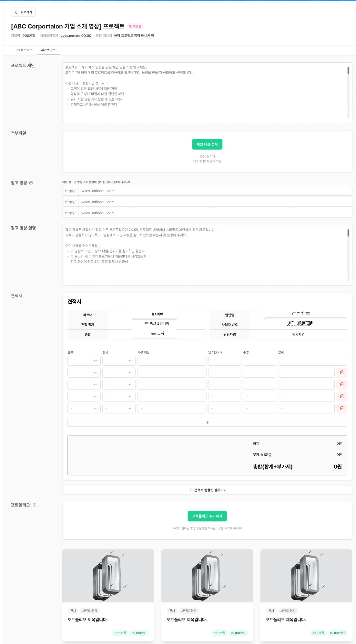
Task: Open the 항목 dropdown in the first estimate row
Action: click(119, 361)
